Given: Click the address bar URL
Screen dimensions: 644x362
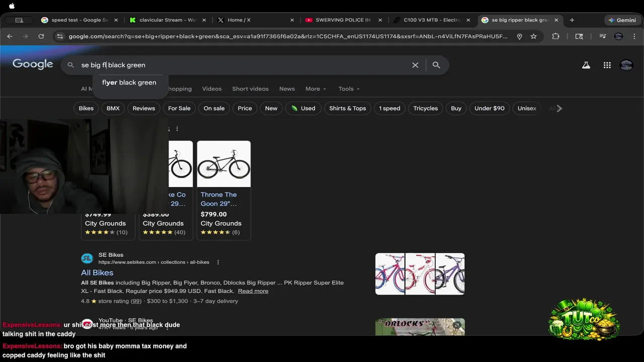Looking at the screenshot, I should coord(288,36).
